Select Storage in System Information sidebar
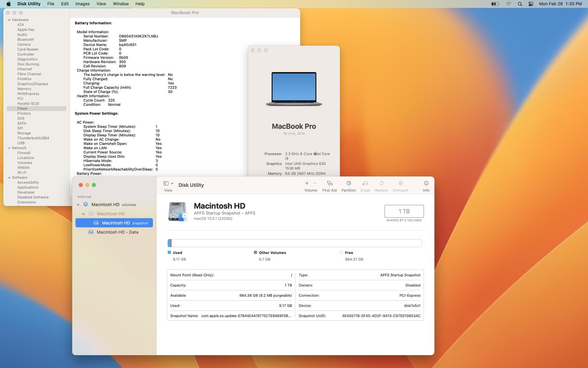This screenshot has width=588, height=368. [x=24, y=133]
